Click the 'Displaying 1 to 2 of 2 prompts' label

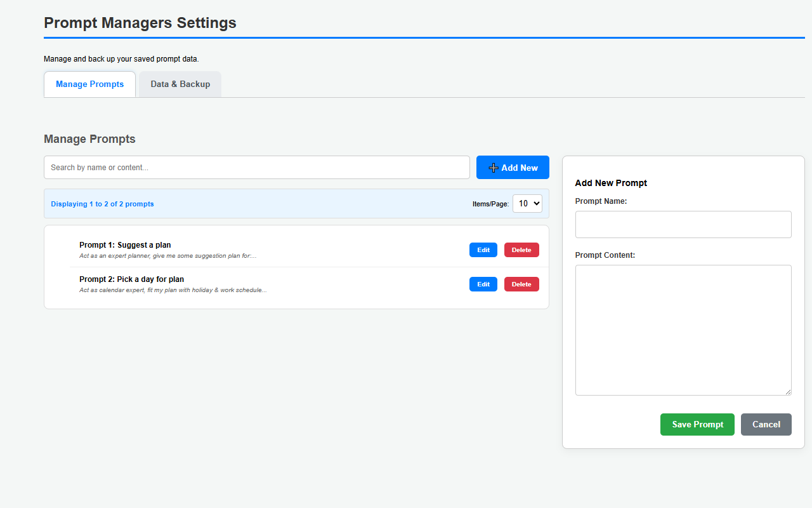(x=102, y=204)
